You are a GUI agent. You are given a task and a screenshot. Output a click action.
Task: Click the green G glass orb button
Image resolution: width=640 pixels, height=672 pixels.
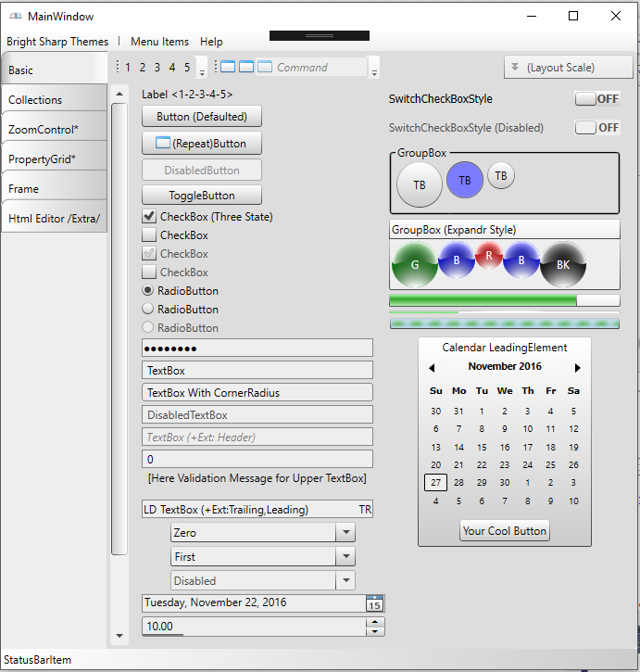click(x=414, y=265)
